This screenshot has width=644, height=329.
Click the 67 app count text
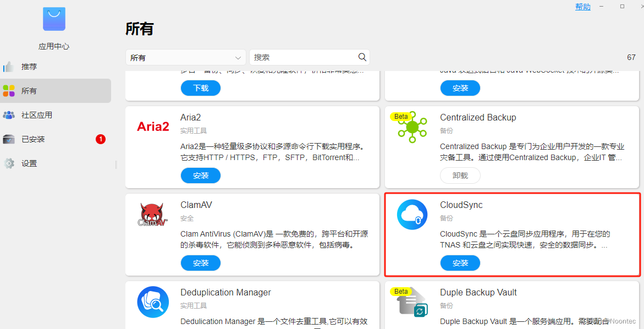pos(631,58)
